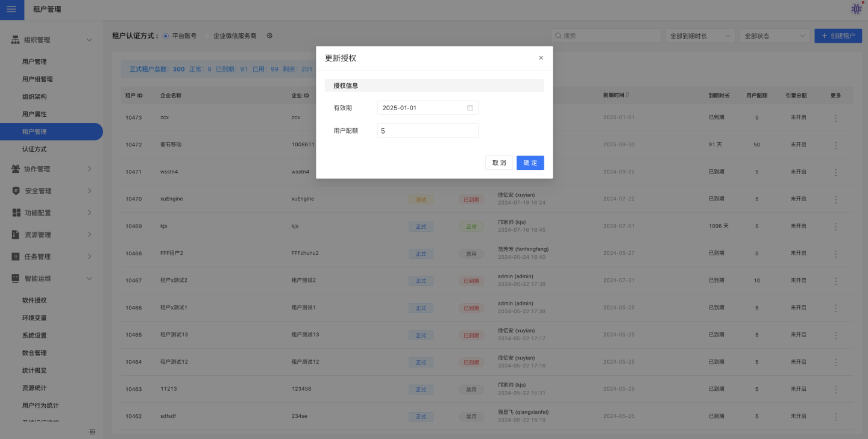
Task: Open the 全部状态 dropdown
Action: 775,36
